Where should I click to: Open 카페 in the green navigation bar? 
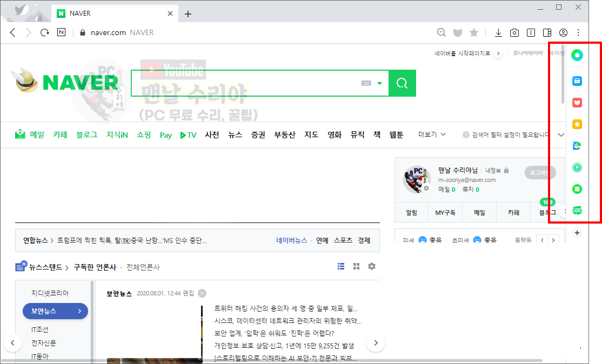[61, 134]
